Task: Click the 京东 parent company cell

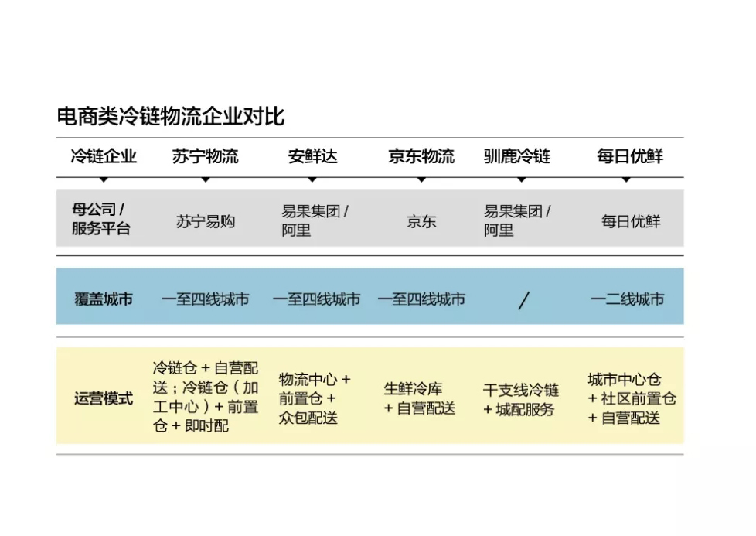Action: 421,221
